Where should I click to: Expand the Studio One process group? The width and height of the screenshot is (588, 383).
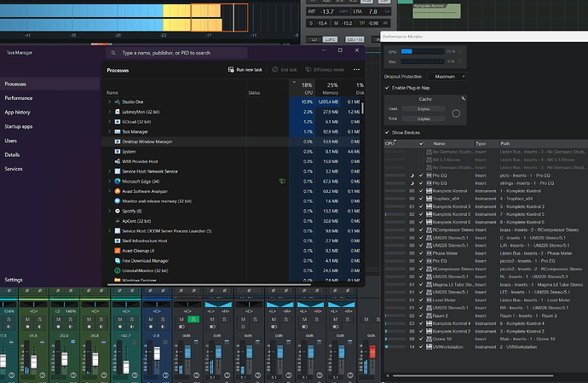pyautogui.click(x=108, y=102)
